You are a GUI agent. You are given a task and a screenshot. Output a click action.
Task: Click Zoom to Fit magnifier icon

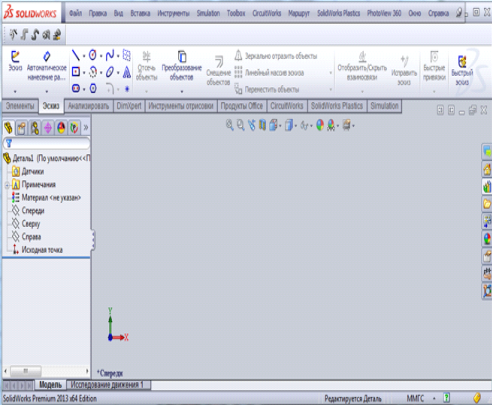coord(230,125)
